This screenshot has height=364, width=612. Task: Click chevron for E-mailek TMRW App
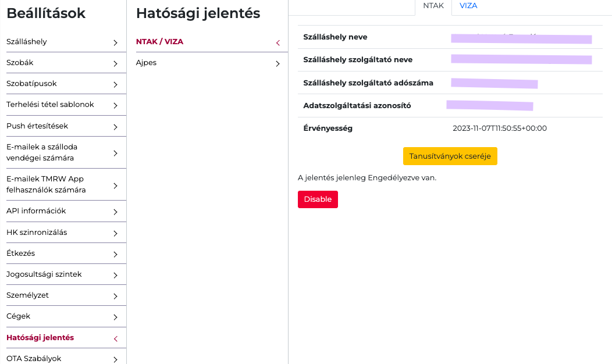(115, 185)
